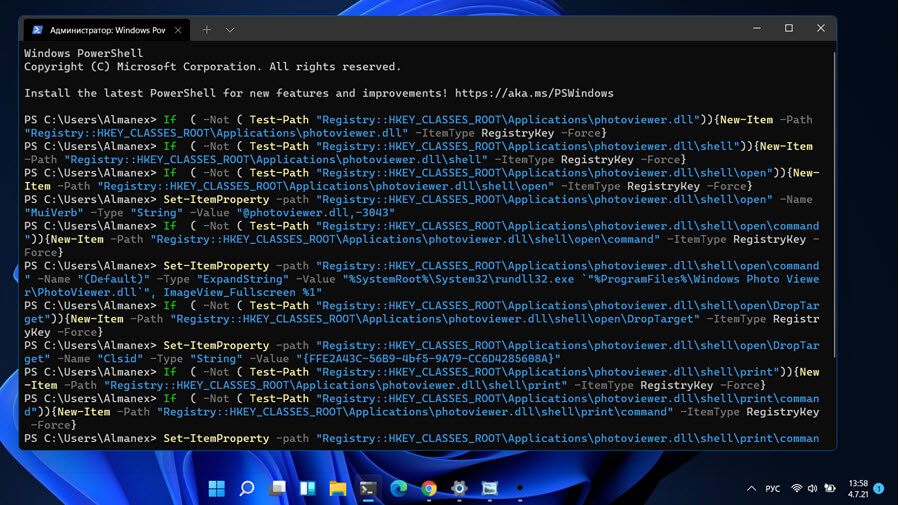Expand the new tab profile dropdown
The image size is (899, 505).
230,30
